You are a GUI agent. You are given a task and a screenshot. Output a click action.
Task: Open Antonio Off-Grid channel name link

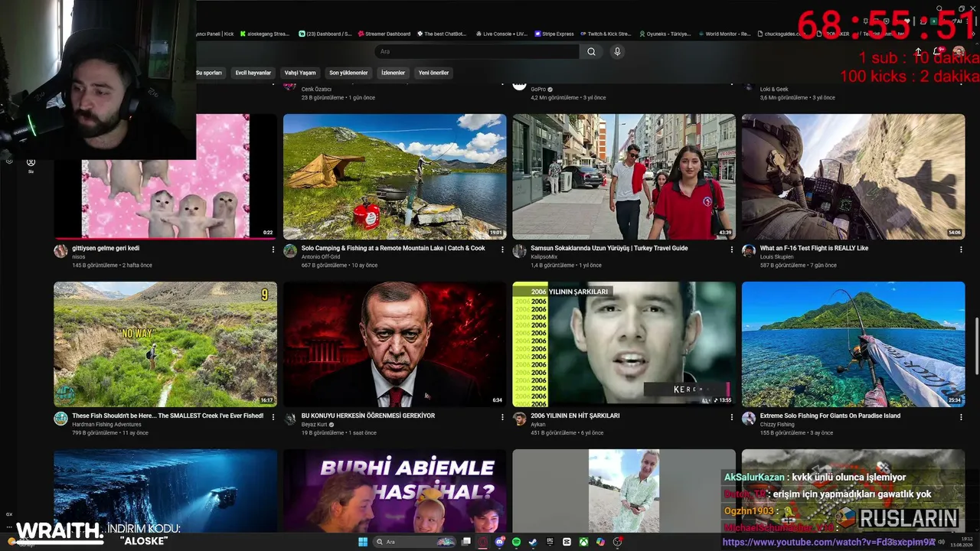tap(322, 256)
